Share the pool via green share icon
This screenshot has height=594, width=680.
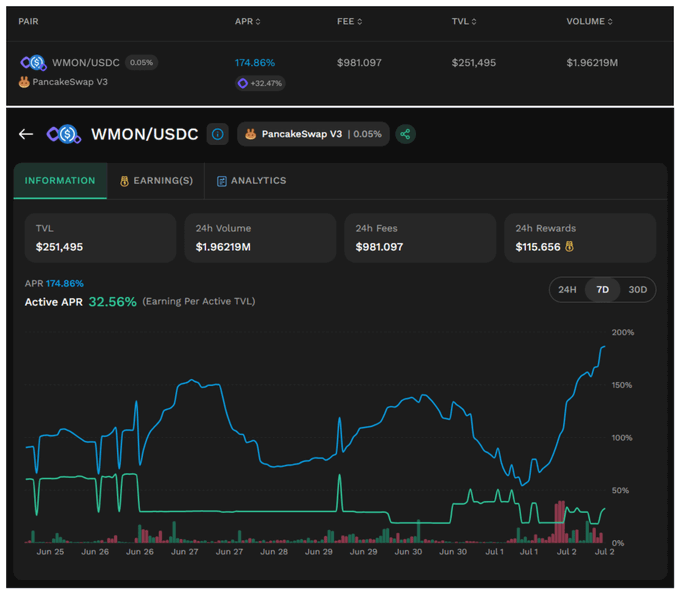coord(405,134)
